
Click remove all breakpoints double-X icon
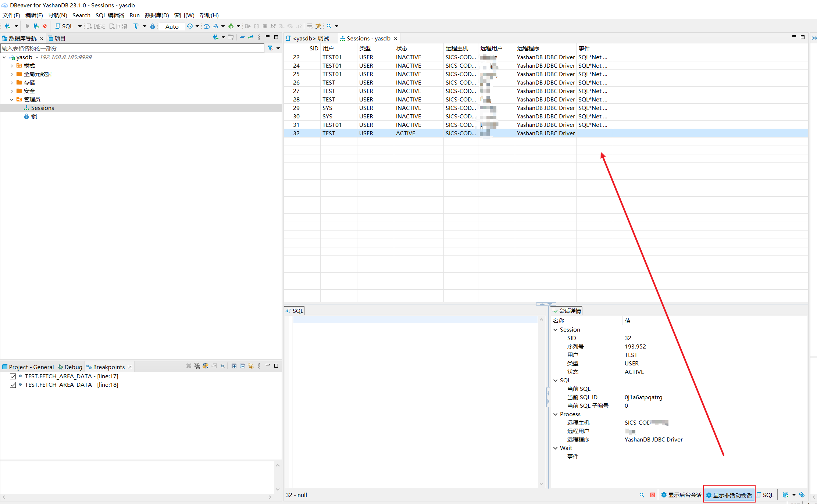[x=197, y=366]
